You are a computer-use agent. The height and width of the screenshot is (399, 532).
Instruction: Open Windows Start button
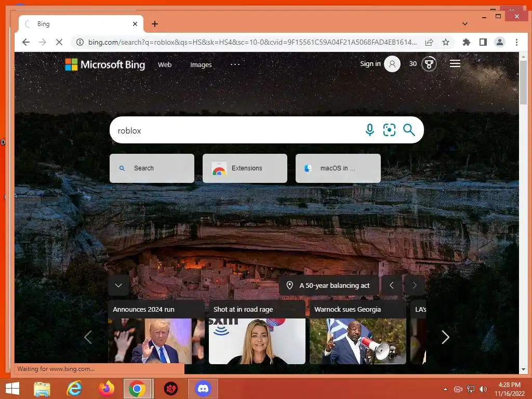point(12,389)
